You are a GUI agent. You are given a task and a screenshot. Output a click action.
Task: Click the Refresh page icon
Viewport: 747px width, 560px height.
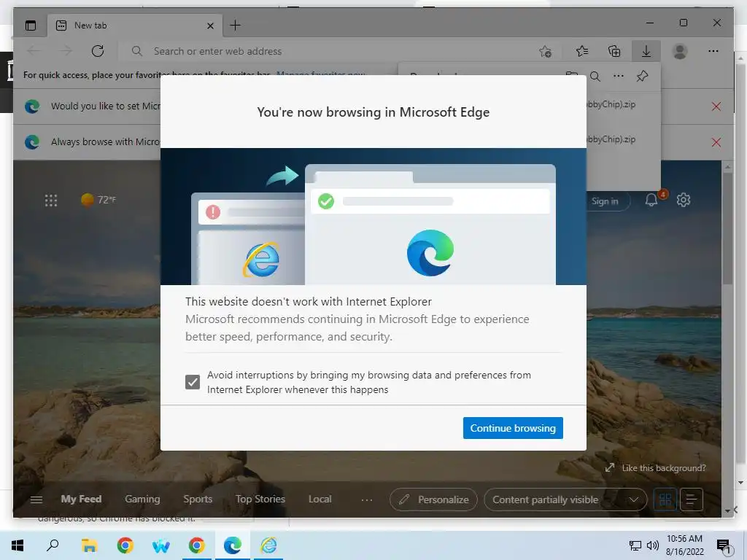[x=98, y=51]
